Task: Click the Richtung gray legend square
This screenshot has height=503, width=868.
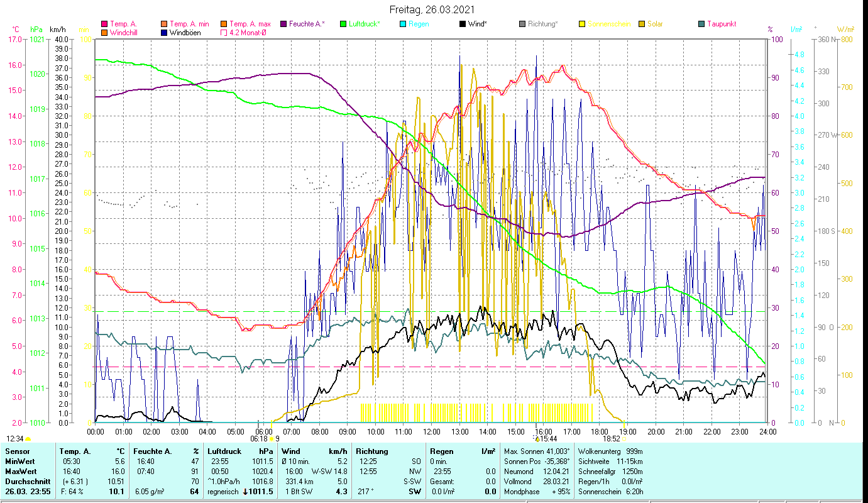Action: click(522, 24)
